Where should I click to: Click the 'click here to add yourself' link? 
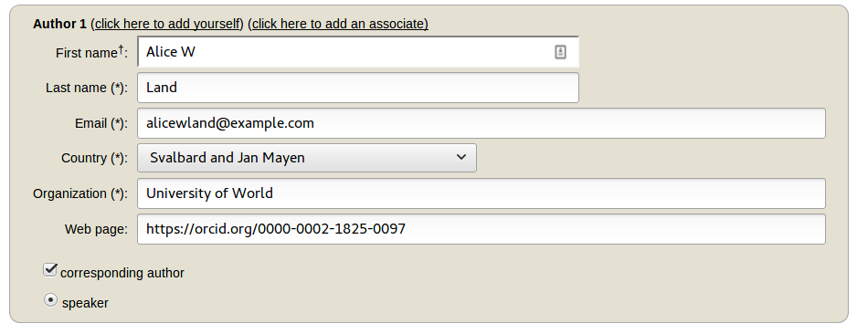pyautogui.click(x=166, y=24)
